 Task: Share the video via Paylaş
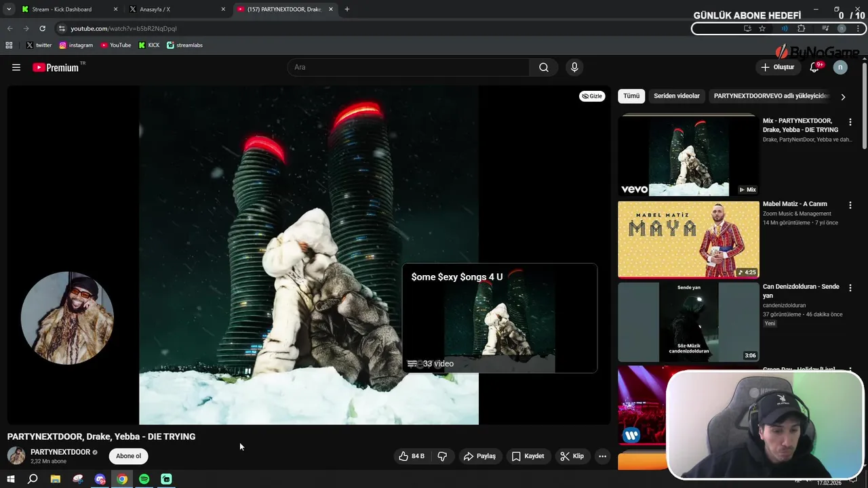click(x=480, y=456)
